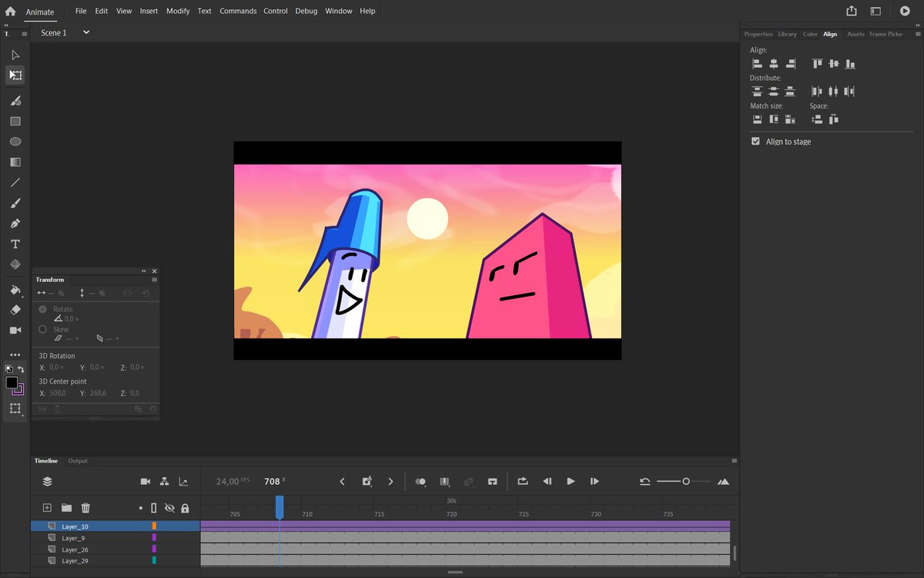Toggle show all layers as outlines
This screenshot has height=578, width=924.
154,508
